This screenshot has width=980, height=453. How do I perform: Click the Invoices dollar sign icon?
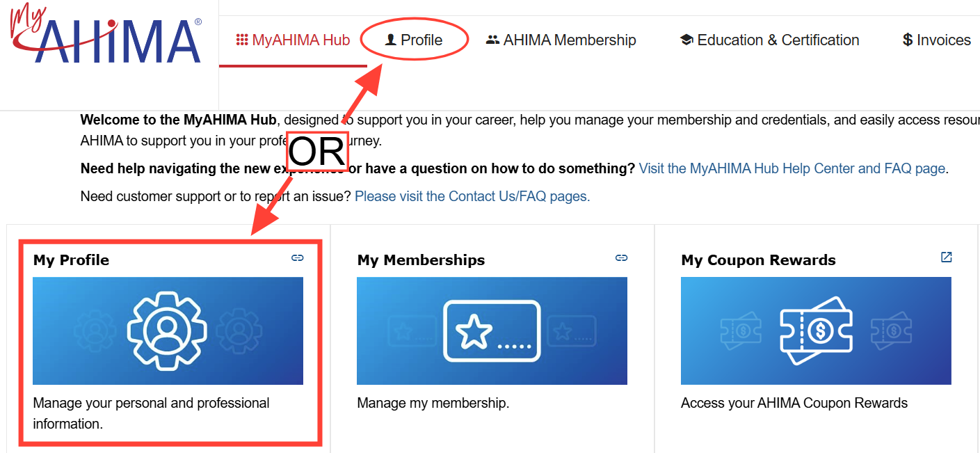pyautogui.click(x=907, y=40)
